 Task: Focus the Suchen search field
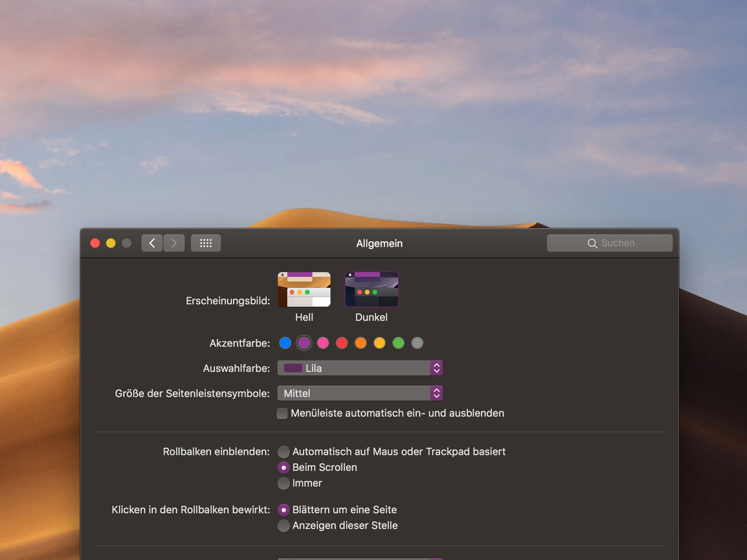pos(610,243)
